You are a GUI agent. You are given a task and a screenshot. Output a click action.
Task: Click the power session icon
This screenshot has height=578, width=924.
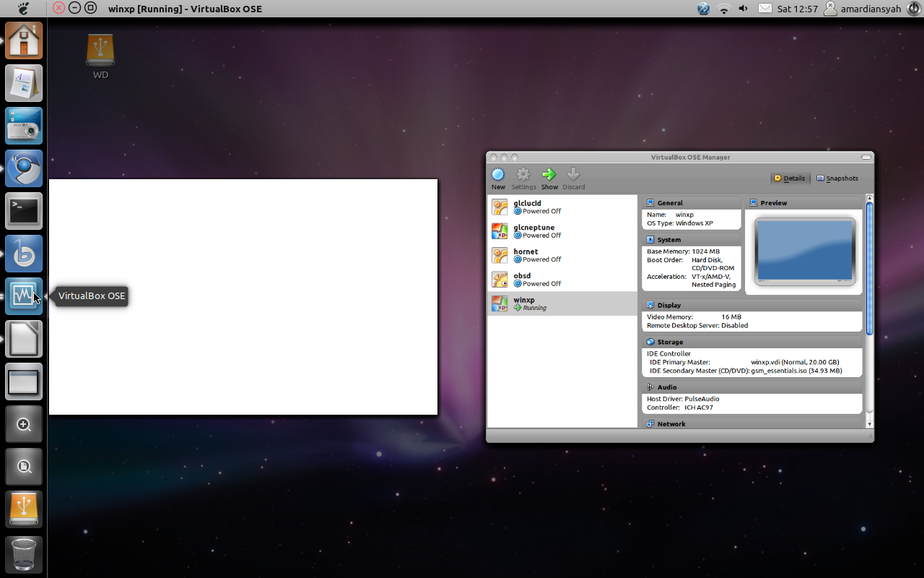(913, 9)
